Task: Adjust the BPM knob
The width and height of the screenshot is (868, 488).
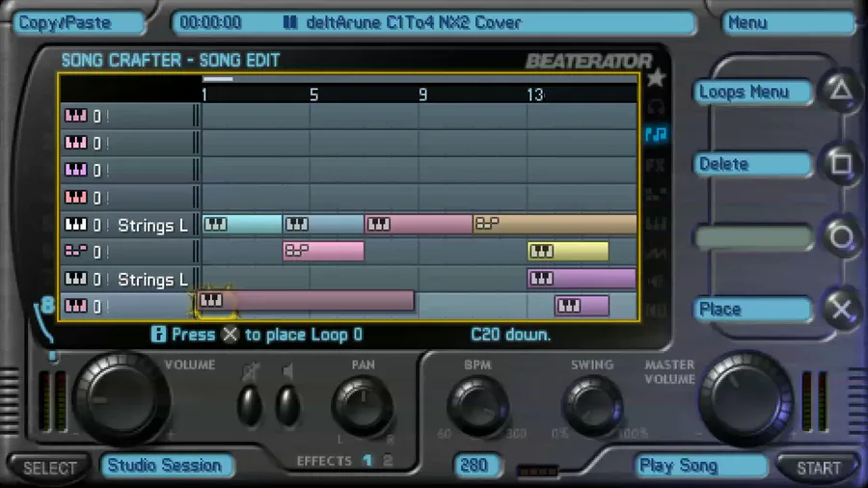Action: coord(477,407)
